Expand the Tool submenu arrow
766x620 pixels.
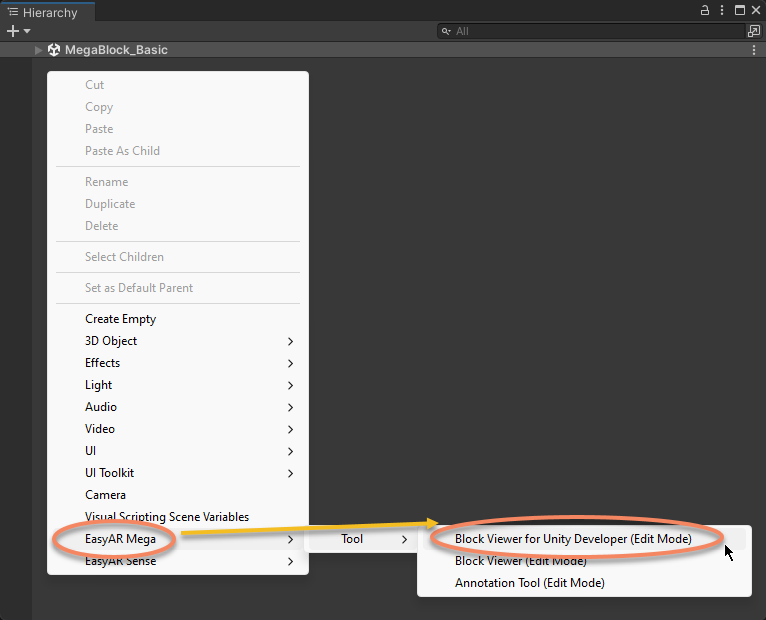[404, 539]
